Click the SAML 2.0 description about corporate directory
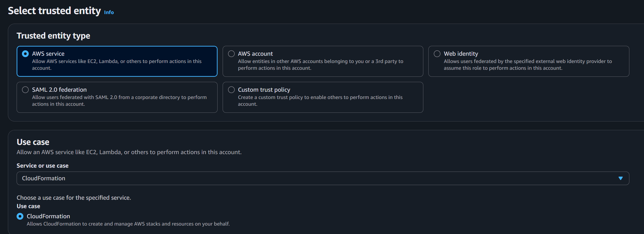 tap(119, 101)
